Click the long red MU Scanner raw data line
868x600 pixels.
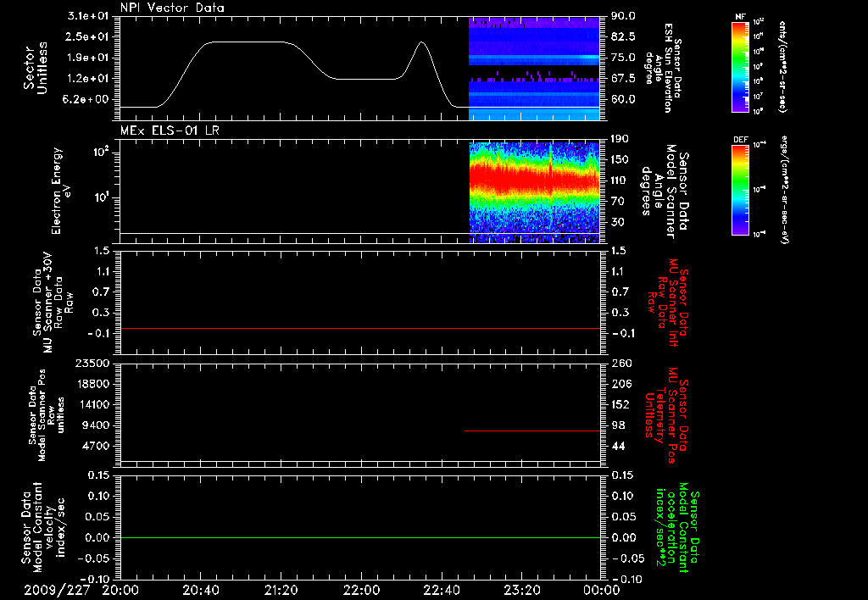coord(360,328)
